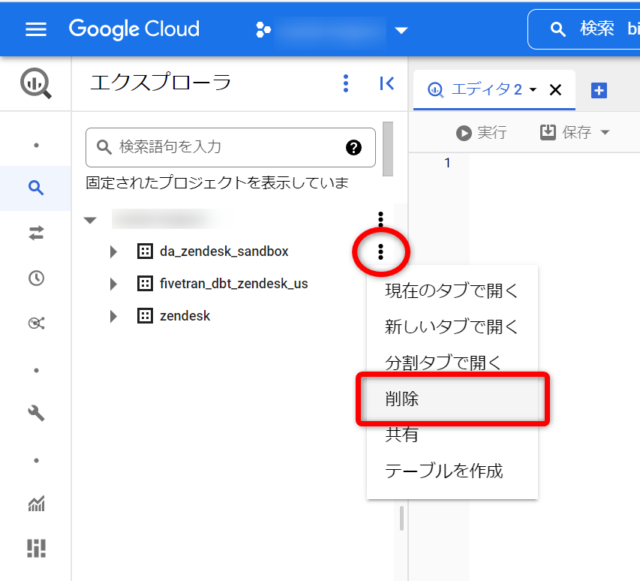Select the SQL workspace search icon in the sidebar
This screenshot has height=581, width=640.
pyautogui.click(x=36, y=188)
